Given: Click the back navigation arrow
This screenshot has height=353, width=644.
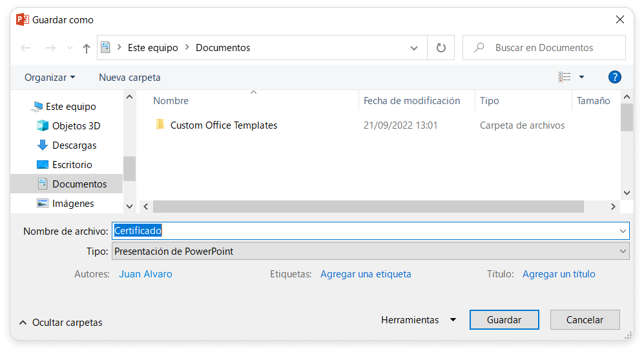Looking at the screenshot, I should point(26,48).
